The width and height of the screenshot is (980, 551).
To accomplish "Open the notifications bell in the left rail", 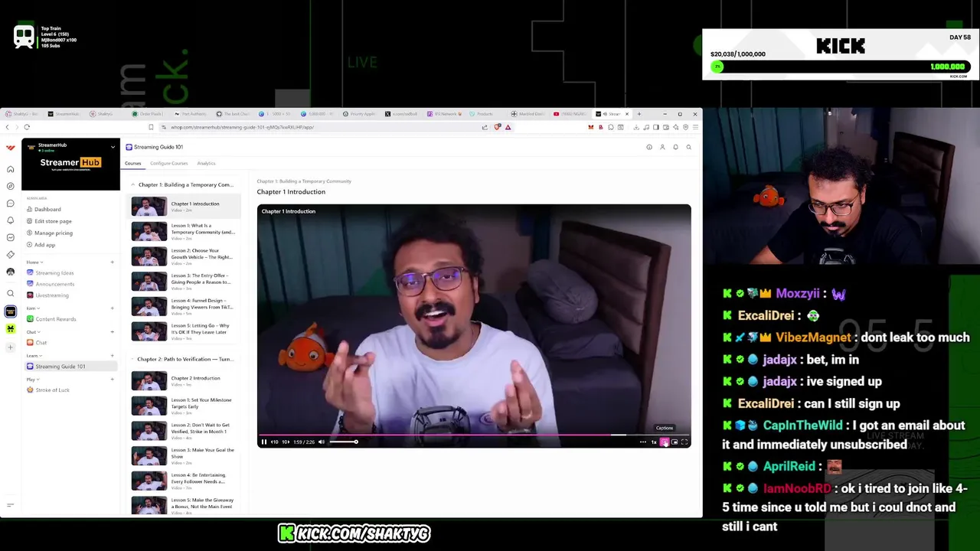I will click(11, 220).
